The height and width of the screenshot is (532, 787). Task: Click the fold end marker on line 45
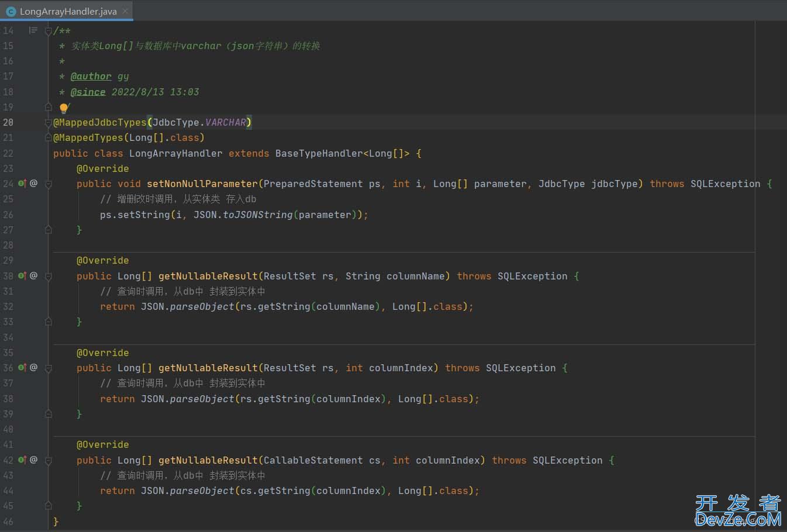pos(49,506)
